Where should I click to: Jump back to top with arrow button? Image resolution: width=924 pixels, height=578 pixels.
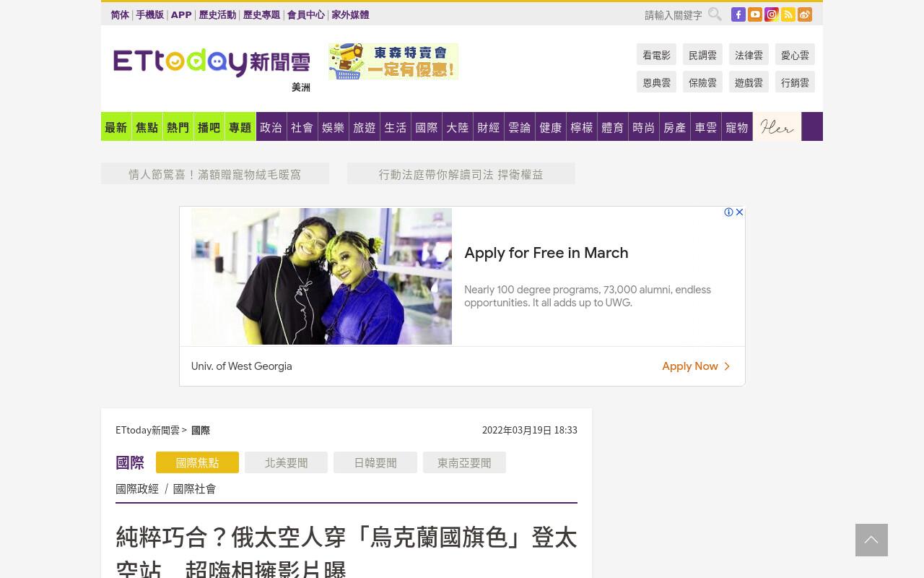tap(871, 540)
